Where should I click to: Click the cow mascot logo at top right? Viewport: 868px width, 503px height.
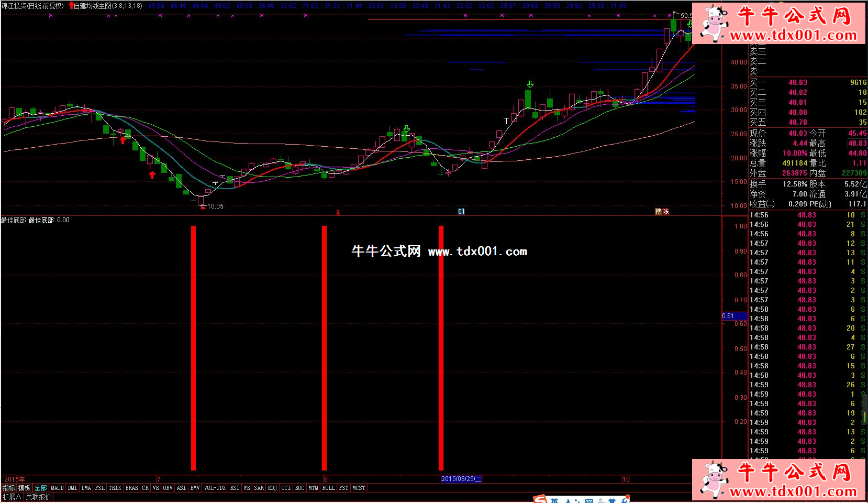(713, 23)
